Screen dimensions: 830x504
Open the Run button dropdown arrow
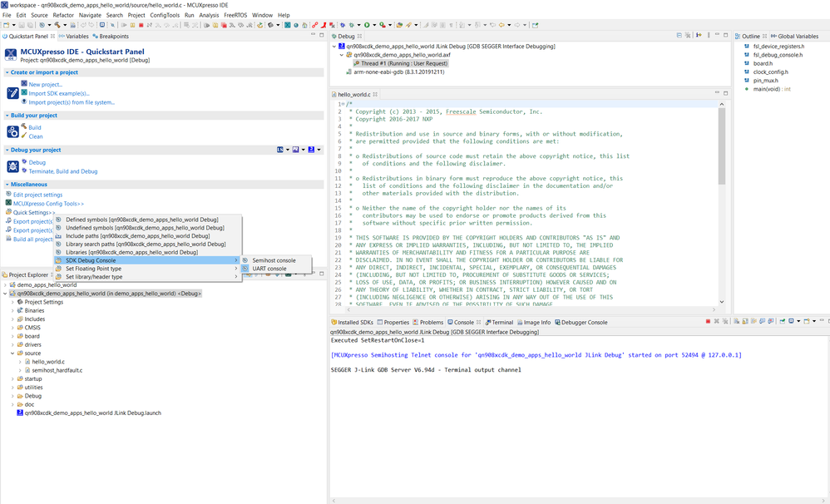point(374,25)
